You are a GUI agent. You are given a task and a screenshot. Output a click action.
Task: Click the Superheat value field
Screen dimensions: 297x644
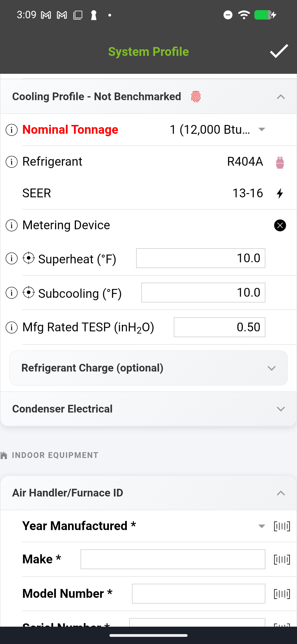200,258
